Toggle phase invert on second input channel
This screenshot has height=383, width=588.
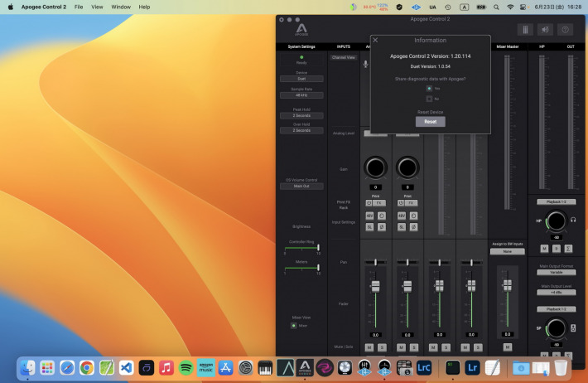[413, 226]
